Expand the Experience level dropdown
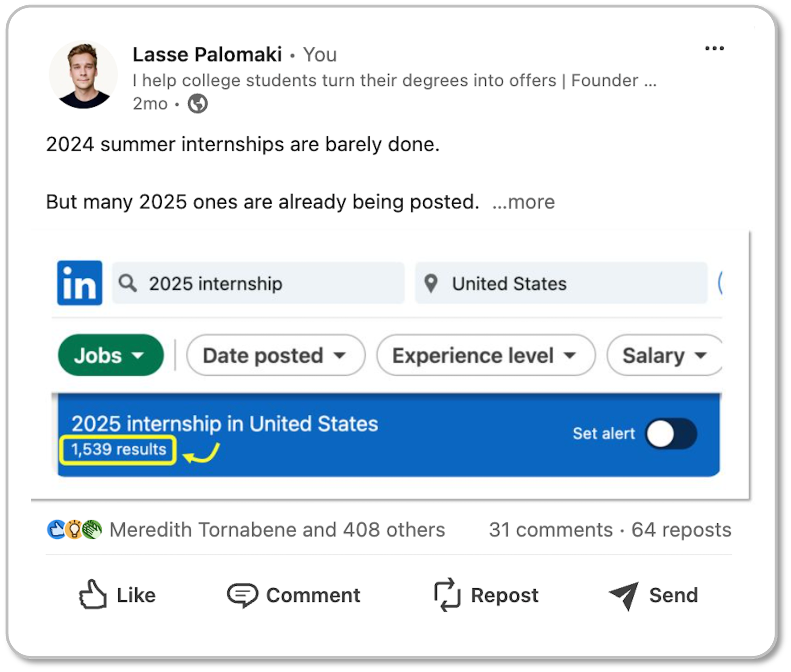 pyautogui.click(x=485, y=355)
